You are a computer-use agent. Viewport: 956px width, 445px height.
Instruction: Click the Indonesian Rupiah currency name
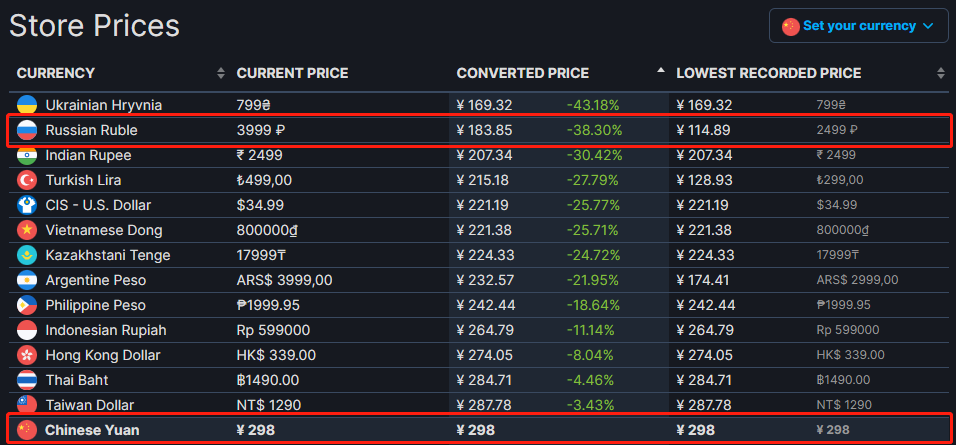pos(106,330)
